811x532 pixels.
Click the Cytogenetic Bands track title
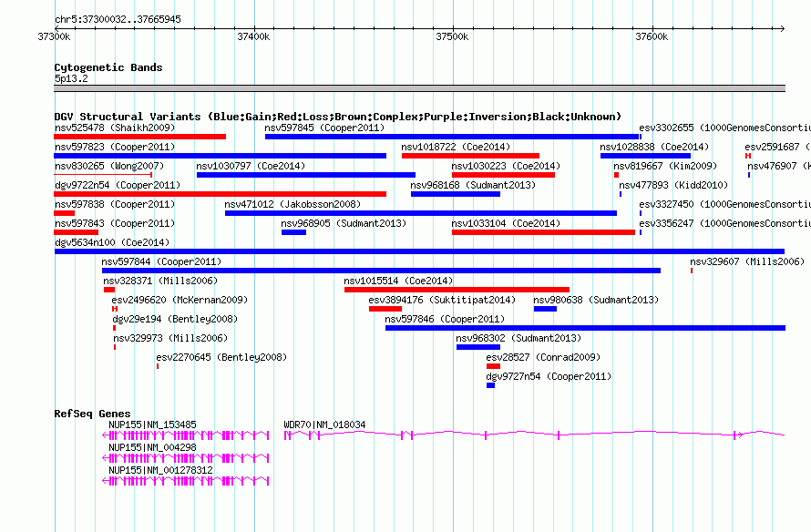[x=108, y=67]
